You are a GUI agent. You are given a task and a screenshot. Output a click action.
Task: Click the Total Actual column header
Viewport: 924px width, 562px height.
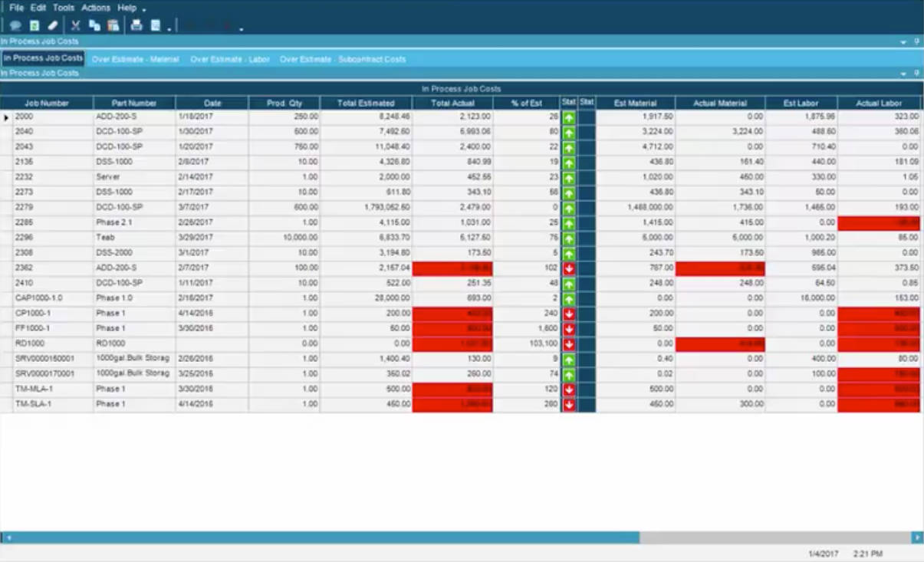(x=452, y=102)
